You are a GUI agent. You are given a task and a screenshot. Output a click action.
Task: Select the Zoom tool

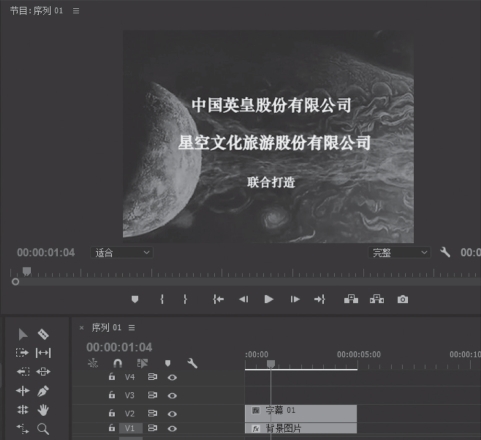pyautogui.click(x=43, y=429)
